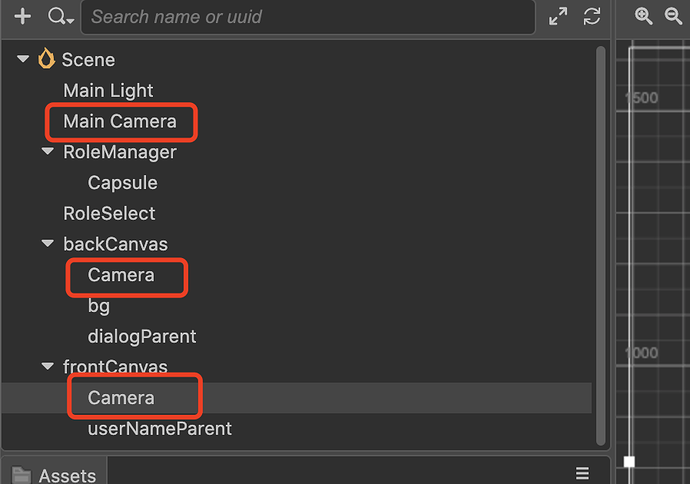This screenshot has width=690, height=484.
Task: Click the expand/collapse all nodes icon
Action: click(x=558, y=16)
